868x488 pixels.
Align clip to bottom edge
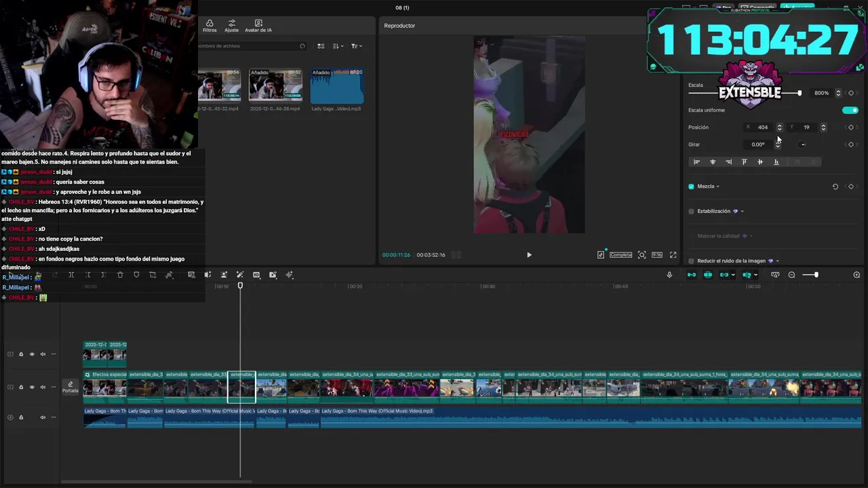pos(776,162)
